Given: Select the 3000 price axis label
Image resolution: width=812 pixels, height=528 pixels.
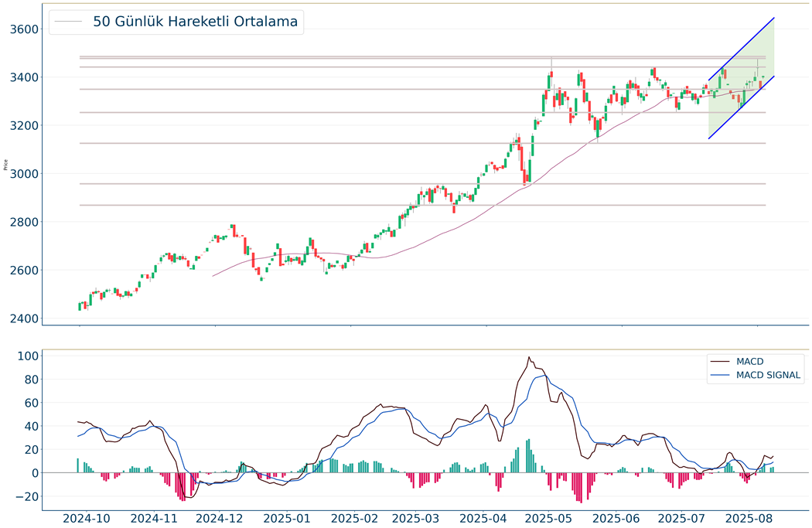Looking at the screenshot, I should [24, 174].
